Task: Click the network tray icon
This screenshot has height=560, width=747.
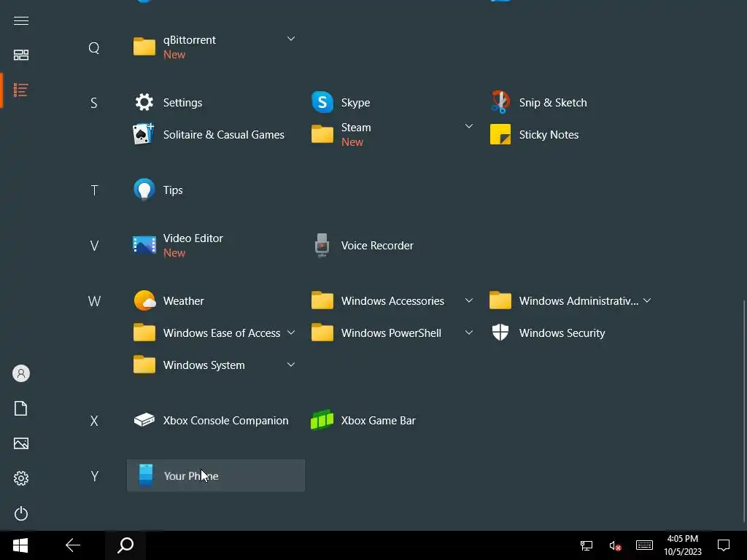Action: pyautogui.click(x=586, y=545)
